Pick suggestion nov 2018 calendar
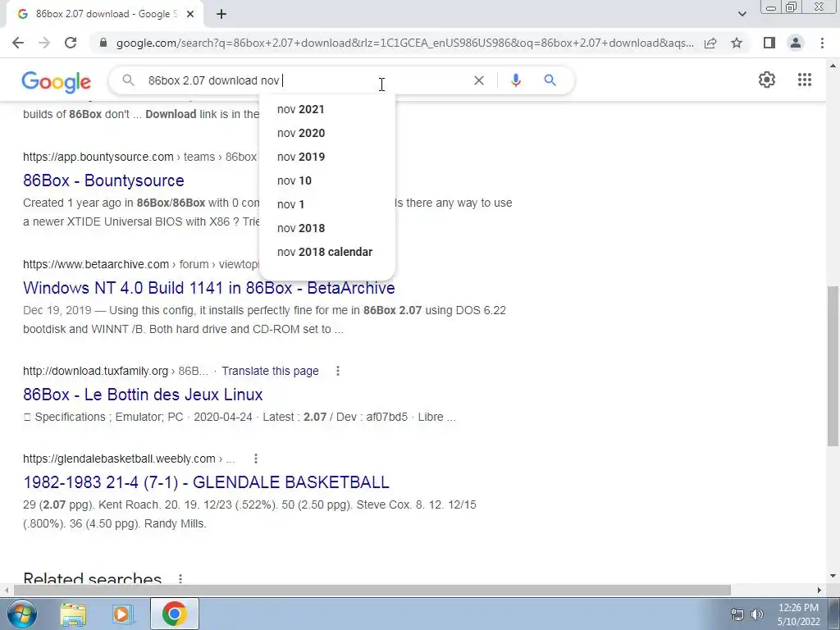 [x=326, y=252]
